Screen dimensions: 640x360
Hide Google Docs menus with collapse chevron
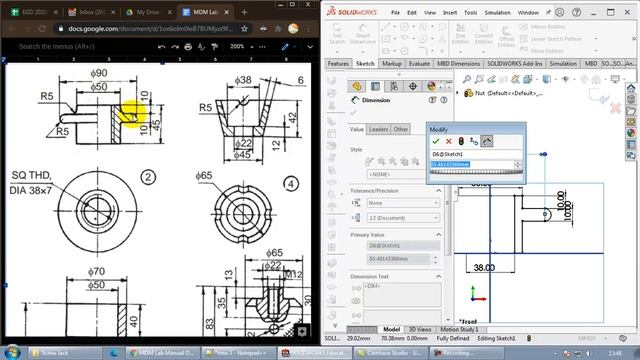click(x=310, y=47)
